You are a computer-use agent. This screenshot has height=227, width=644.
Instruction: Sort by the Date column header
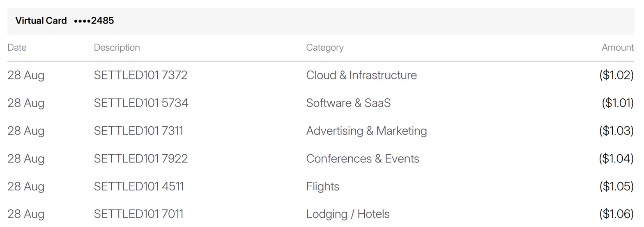click(x=17, y=48)
